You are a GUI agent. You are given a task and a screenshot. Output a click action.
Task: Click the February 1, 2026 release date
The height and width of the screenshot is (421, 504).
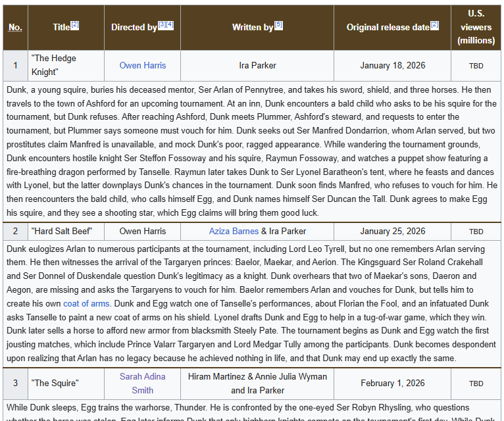392,384
